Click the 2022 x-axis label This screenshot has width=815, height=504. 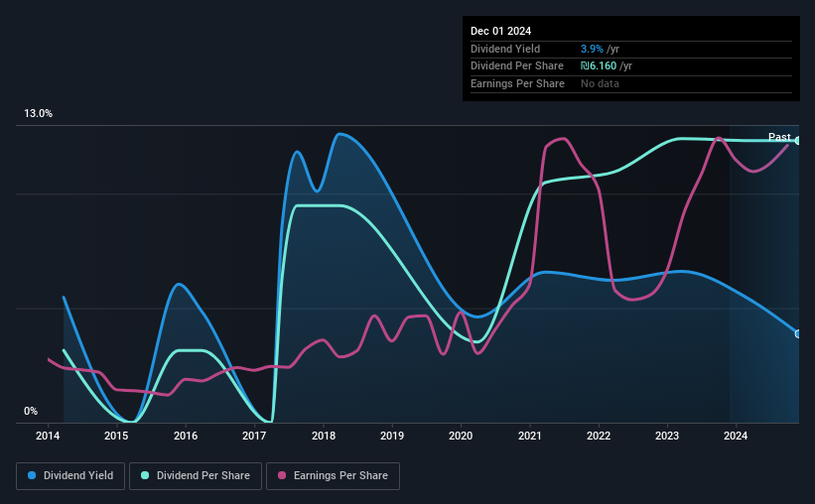(x=599, y=436)
